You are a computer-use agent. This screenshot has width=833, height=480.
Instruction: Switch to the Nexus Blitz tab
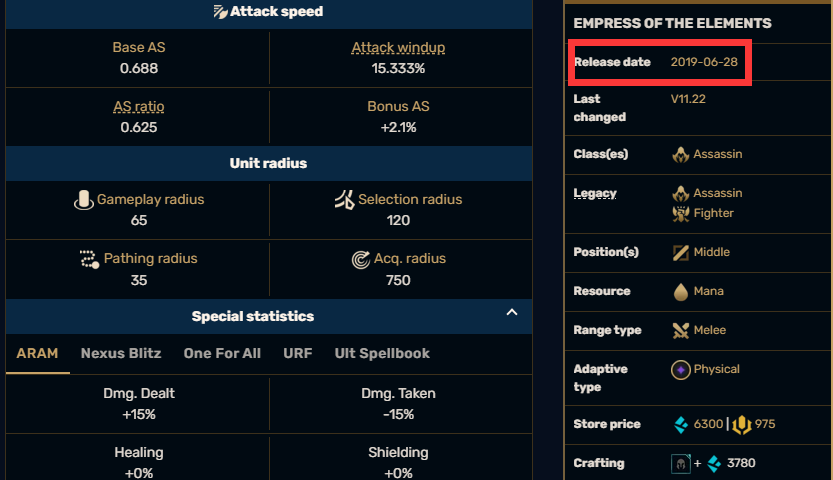[121, 354]
